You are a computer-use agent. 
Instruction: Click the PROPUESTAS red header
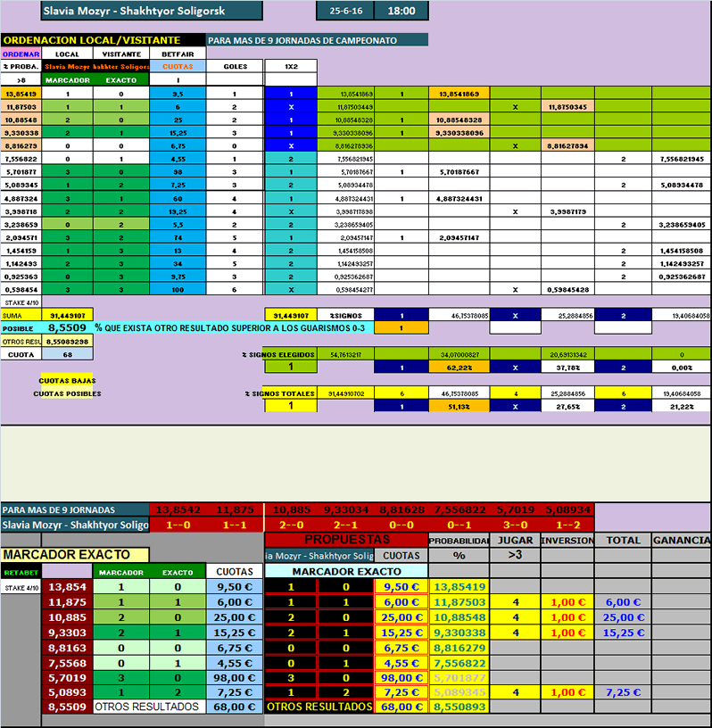(x=346, y=540)
